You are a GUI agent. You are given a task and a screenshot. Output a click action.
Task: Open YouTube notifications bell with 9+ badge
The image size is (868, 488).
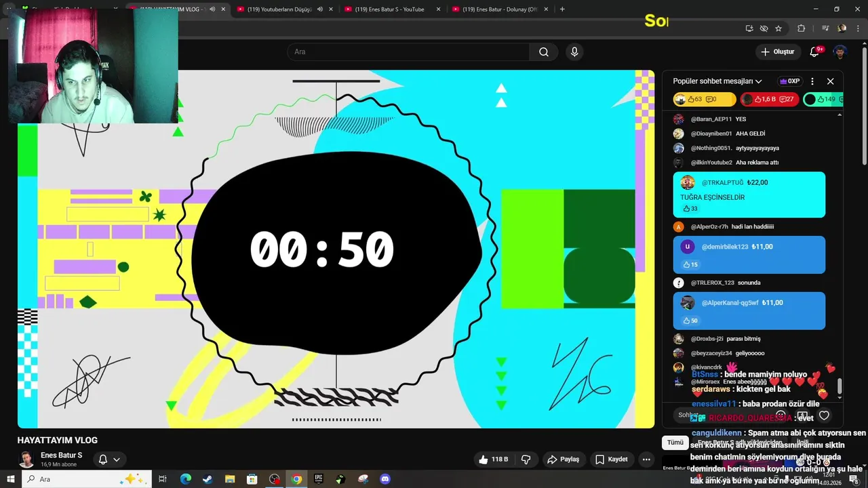coord(815,52)
